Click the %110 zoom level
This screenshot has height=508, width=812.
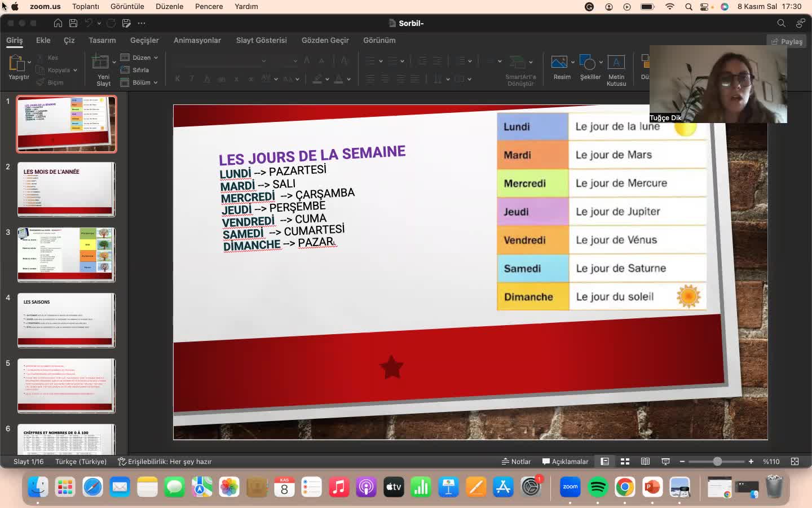(x=771, y=462)
